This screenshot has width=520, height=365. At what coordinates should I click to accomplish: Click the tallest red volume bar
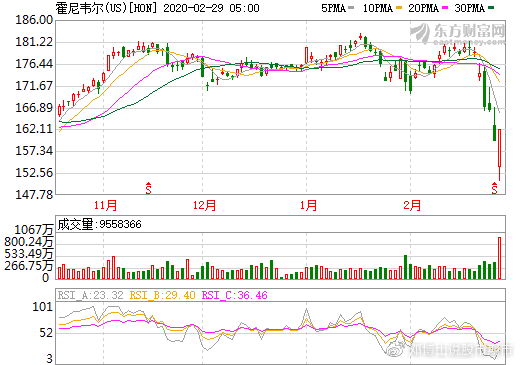coord(499,258)
